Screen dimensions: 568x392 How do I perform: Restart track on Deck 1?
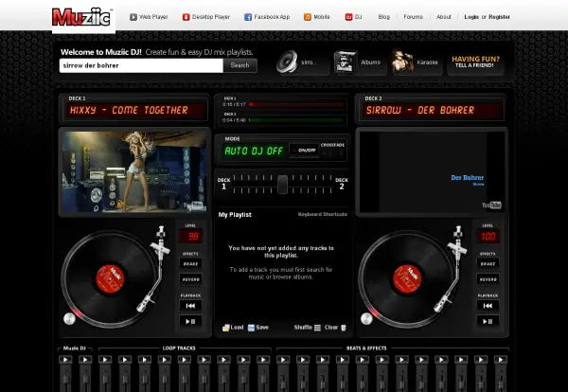pyautogui.click(x=190, y=306)
